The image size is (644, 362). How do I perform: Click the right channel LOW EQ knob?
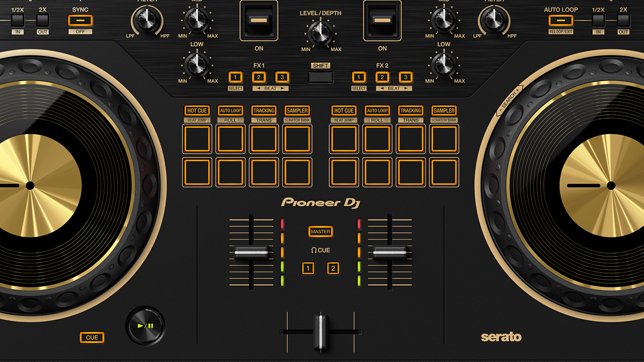pyautogui.click(x=444, y=65)
